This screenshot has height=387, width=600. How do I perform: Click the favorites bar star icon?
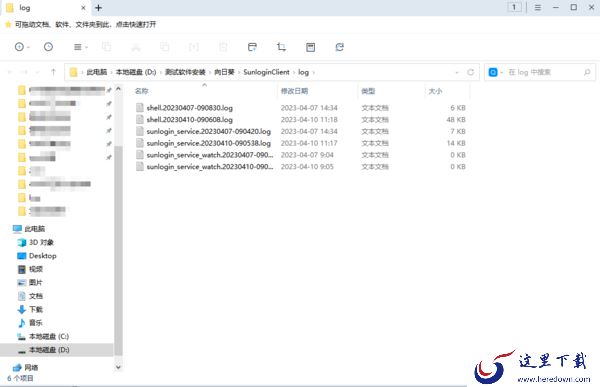coord(8,24)
